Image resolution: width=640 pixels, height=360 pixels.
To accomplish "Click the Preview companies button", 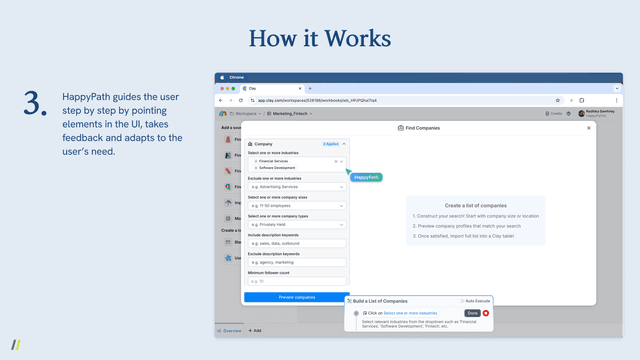I will 297,297.
